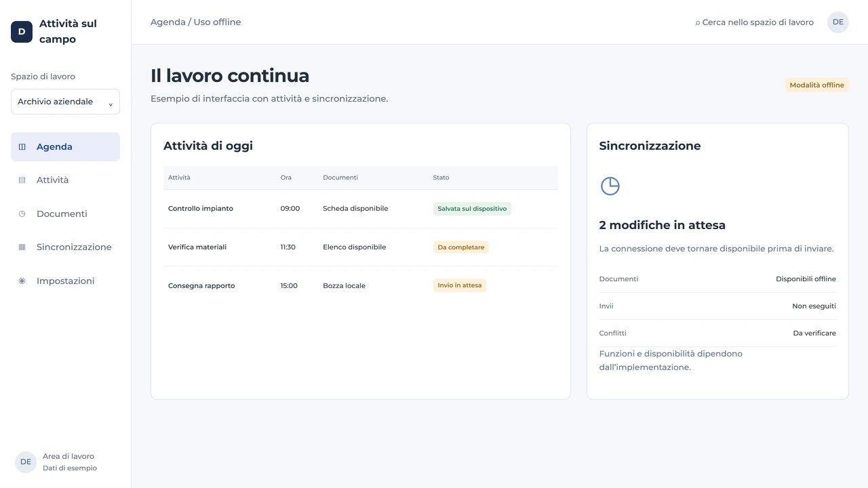The height and width of the screenshot is (488, 868).
Task: Click the Disponibili offline value
Action: [x=806, y=279]
